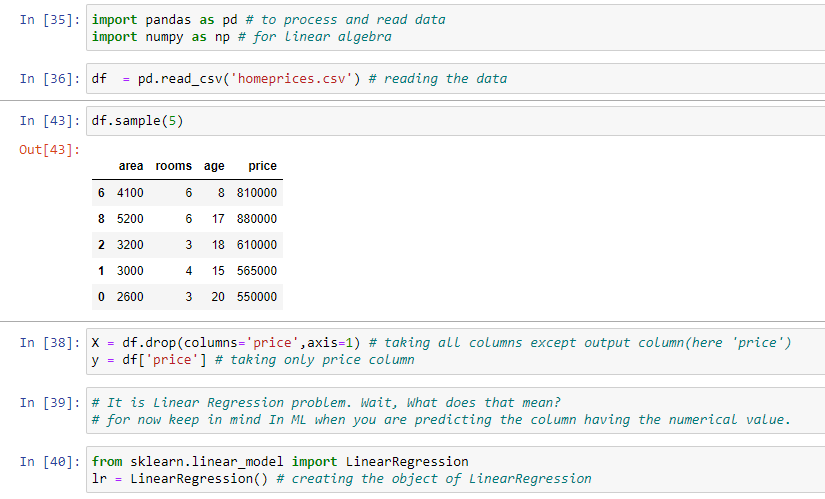Select the In [40] prompt label
Viewport: 825px width, 499px height.
(49, 462)
